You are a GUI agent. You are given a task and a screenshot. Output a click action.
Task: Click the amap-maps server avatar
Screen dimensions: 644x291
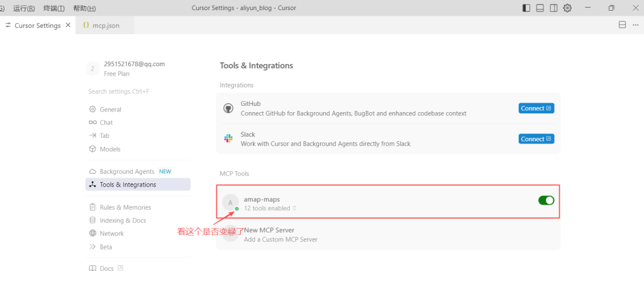(x=230, y=202)
